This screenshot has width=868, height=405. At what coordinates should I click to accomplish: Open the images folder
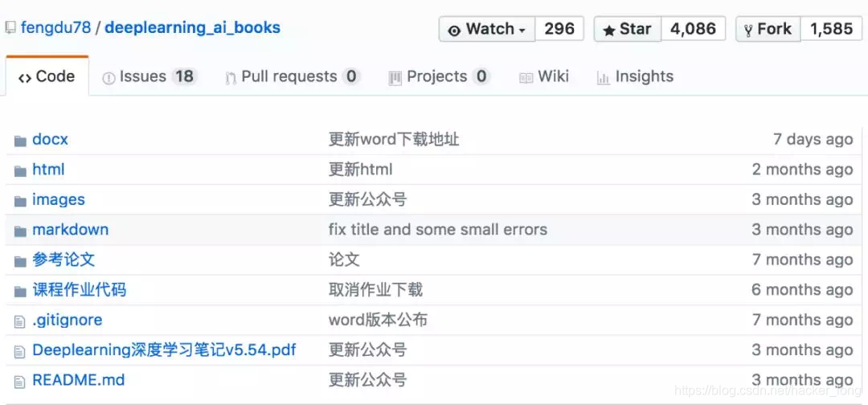[59, 199]
